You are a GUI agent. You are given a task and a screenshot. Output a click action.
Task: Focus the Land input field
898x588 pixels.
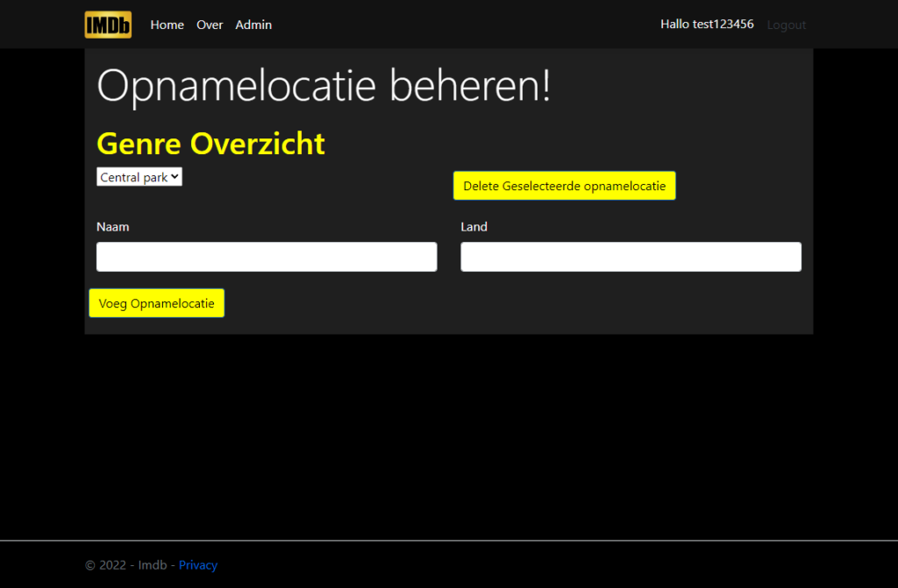pos(631,257)
